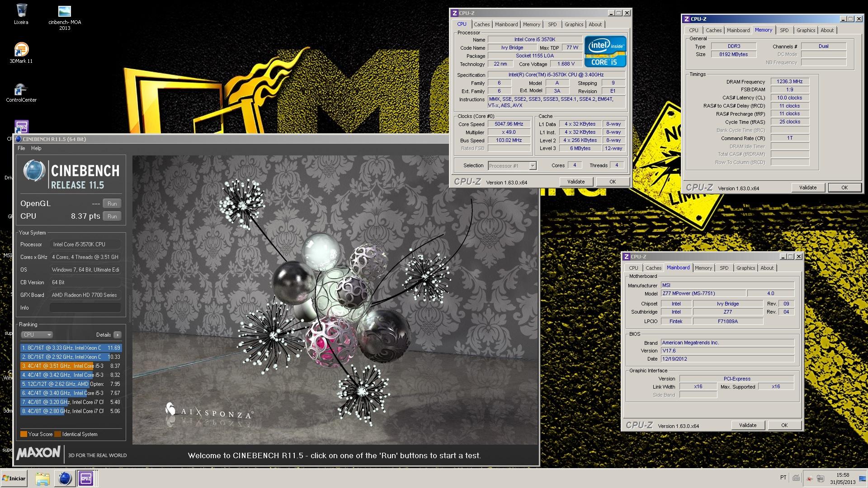Screen dimensions: 868x488
Task: Select About tab in Mainboard CPU-Z window
Action: pyautogui.click(x=767, y=268)
